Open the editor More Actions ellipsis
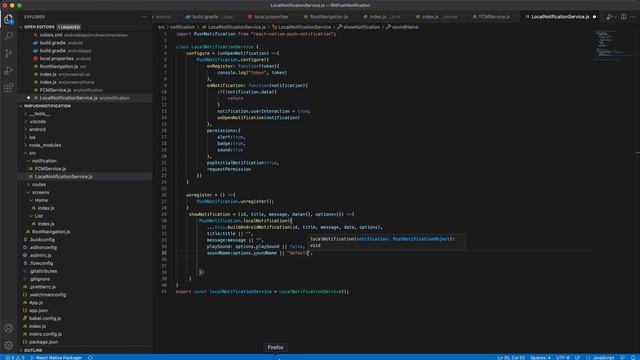The image size is (640, 360). 633,17
